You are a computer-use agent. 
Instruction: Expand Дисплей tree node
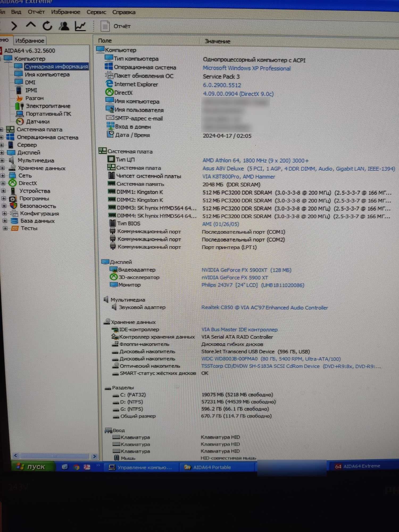click(x=2, y=153)
